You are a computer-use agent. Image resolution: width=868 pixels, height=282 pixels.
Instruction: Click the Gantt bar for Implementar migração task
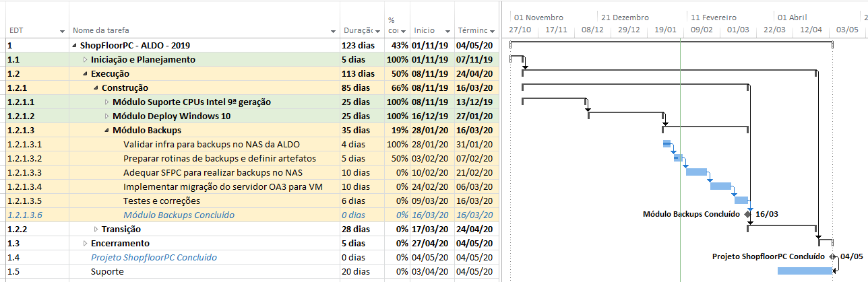(x=720, y=186)
